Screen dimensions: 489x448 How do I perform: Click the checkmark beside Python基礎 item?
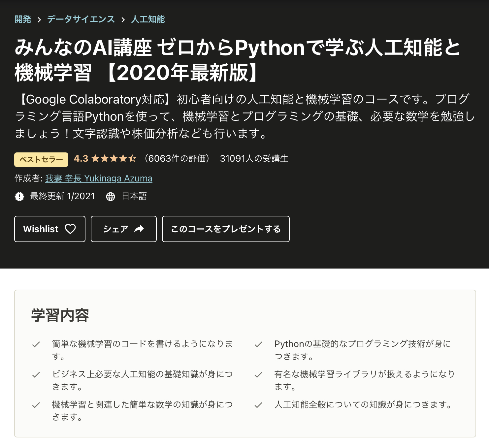(x=258, y=344)
